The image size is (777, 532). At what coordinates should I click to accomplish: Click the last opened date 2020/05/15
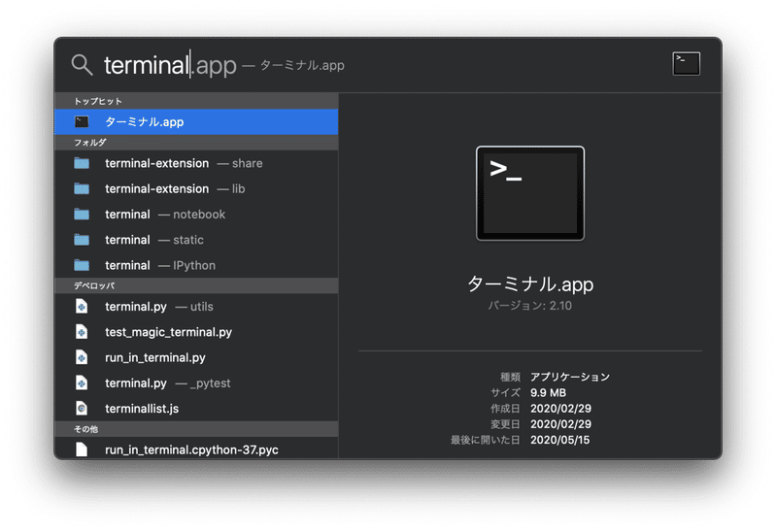(x=560, y=440)
